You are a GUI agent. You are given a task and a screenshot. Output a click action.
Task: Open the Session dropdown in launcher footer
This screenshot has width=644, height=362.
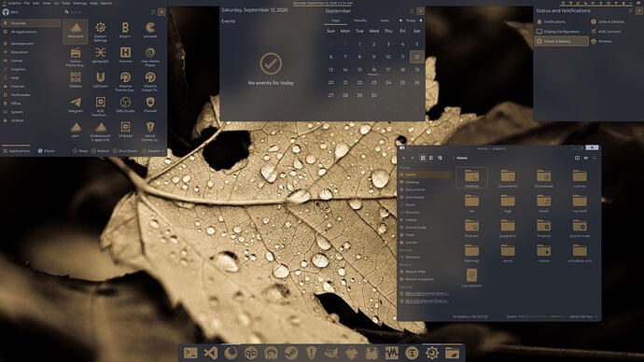(x=154, y=151)
